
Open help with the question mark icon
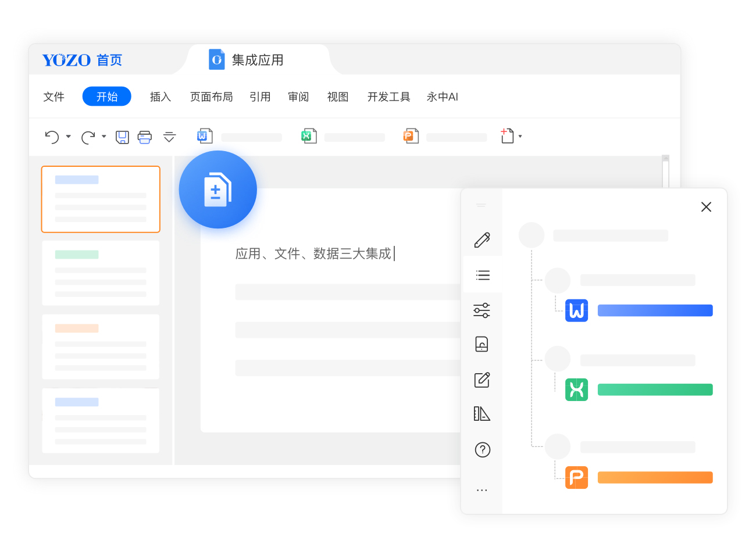pyautogui.click(x=483, y=450)
